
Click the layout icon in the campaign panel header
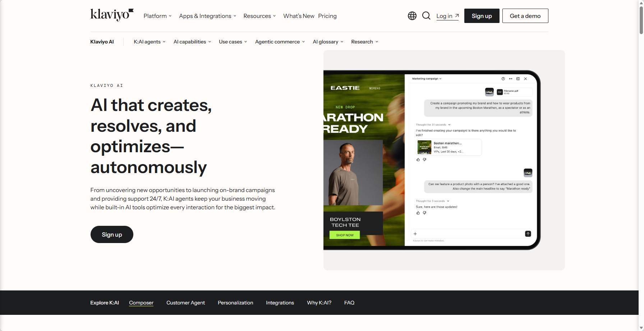[x=518, y=79]
